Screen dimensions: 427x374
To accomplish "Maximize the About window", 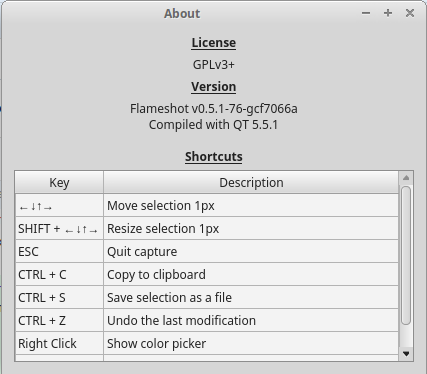I will (388, 13).
